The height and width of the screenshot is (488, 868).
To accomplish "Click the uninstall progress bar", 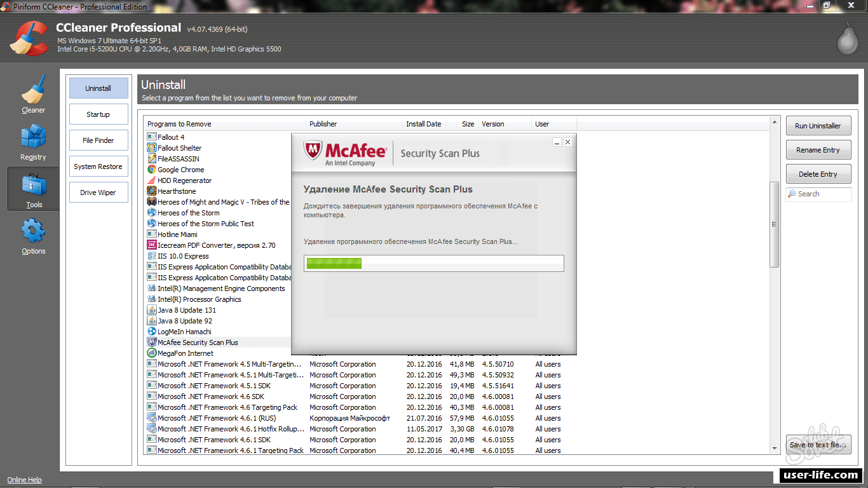I will click(x=434, y=263).
